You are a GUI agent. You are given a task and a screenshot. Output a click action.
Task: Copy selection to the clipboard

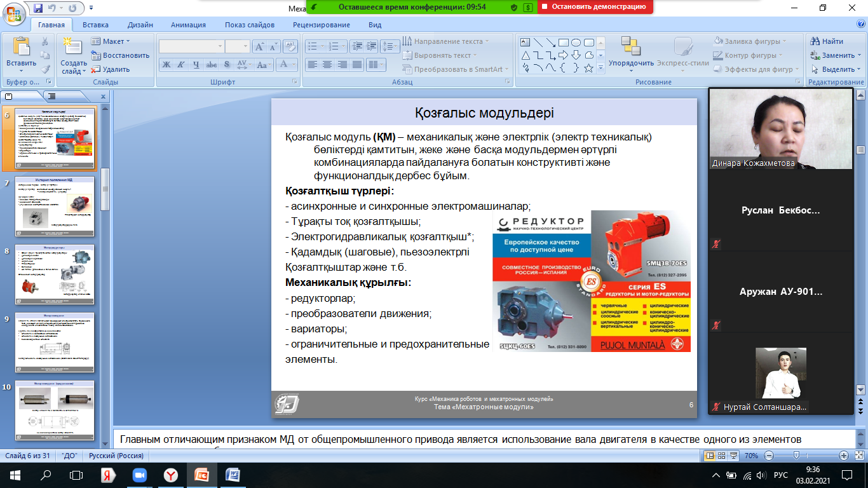coord(45,55)
